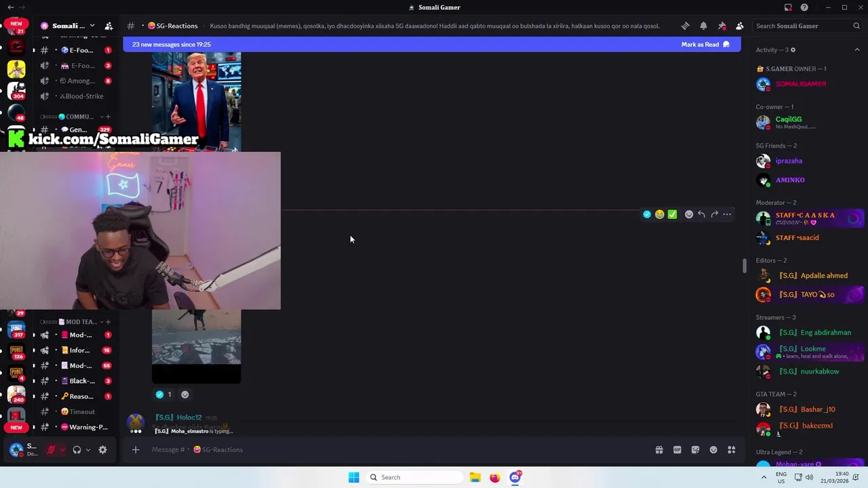Open the Reaso... channel
868x488 pixels.
pyautogui.click(x=75, y=396)
